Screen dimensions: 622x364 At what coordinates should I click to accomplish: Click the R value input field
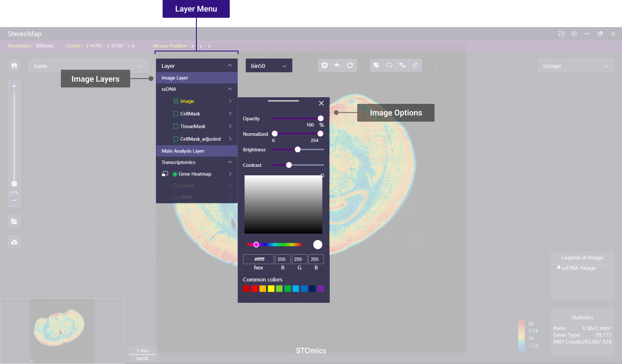tap(283, 259)
